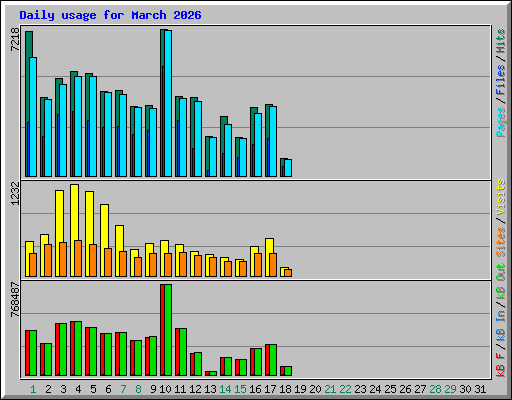The image size is (512, 400).
Task: Click the day 3 label on the x-axis
Action: click(63, 389)
